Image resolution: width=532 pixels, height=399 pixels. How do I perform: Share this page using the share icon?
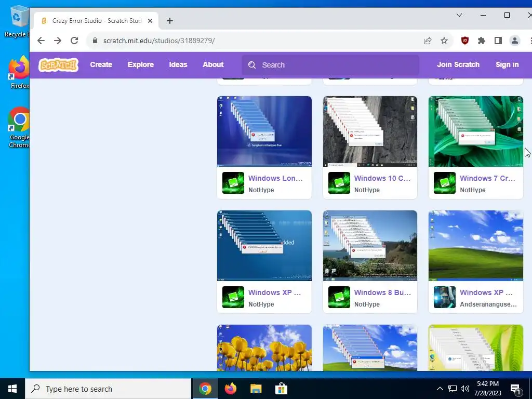(x=428, y=41)
